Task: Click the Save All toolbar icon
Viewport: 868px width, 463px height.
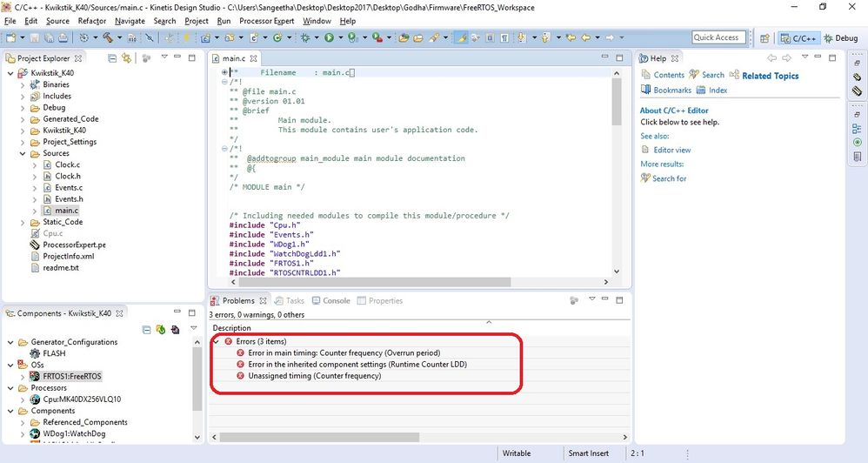Action: pyautogui.click(x=49, y=37)
